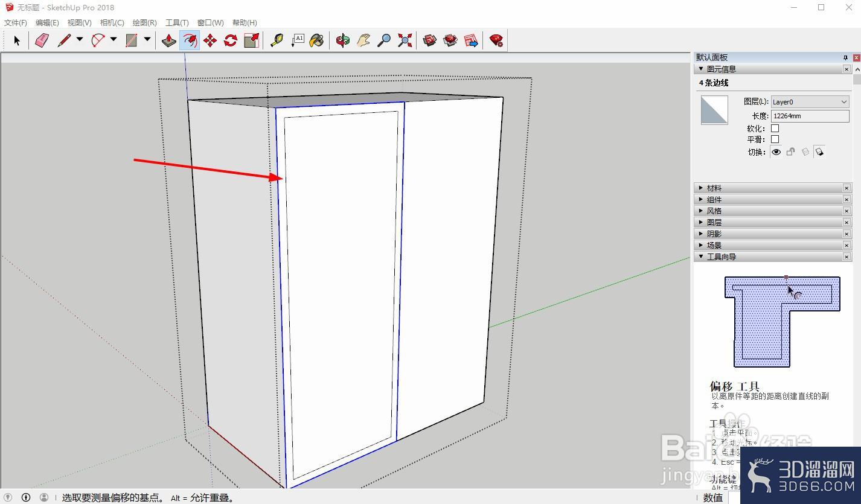Select the Pan hand tool
Viewport: 861px width, 504px height.
(363, 40)
